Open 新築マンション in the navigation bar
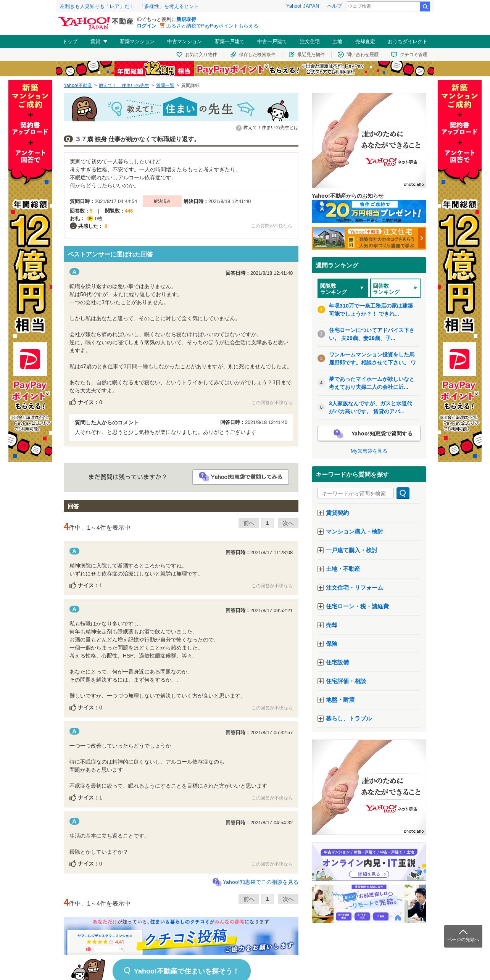 point(137,42)
